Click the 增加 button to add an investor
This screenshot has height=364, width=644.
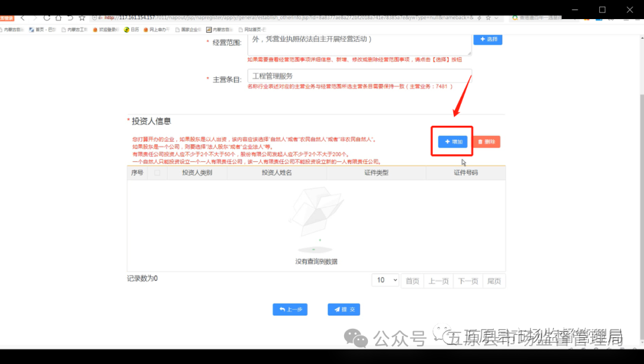(x=451, y=141)
